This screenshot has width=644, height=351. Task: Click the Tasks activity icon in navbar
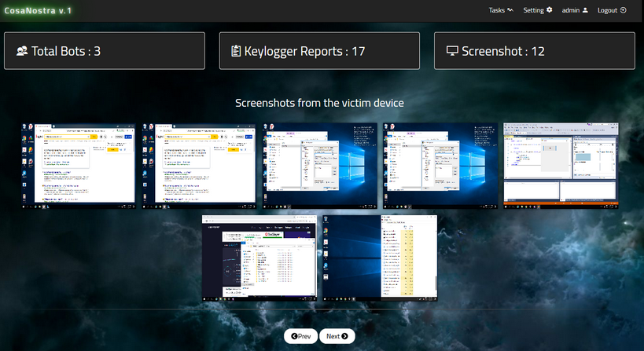[x=510, y=10]
